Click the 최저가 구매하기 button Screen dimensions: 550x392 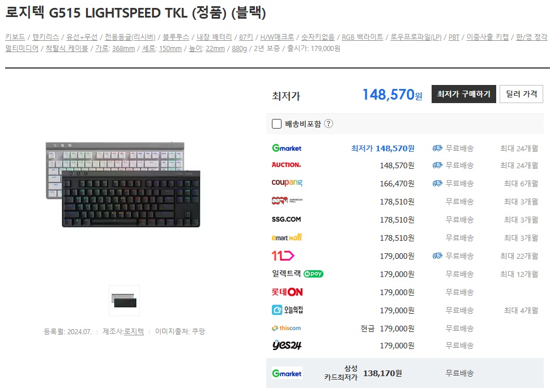tap(464, 94)
